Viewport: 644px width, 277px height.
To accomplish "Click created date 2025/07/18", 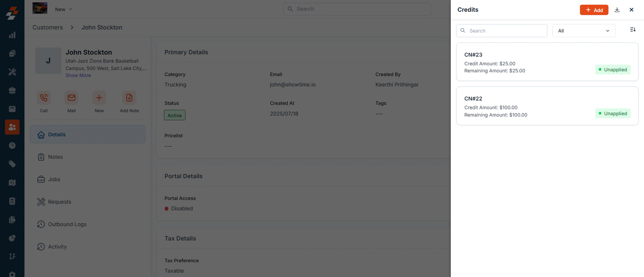I will tap(284, 114).
